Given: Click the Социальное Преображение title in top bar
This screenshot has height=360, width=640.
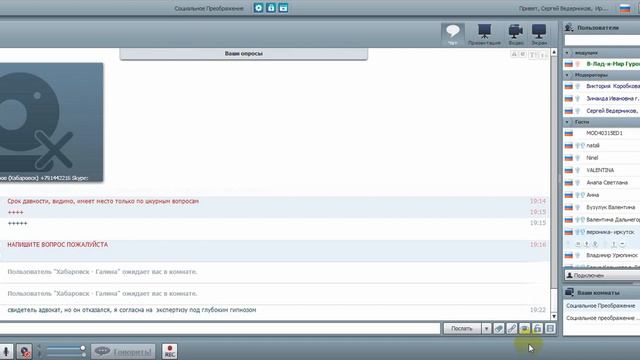Looking at the screenshot, I should 209,8.
